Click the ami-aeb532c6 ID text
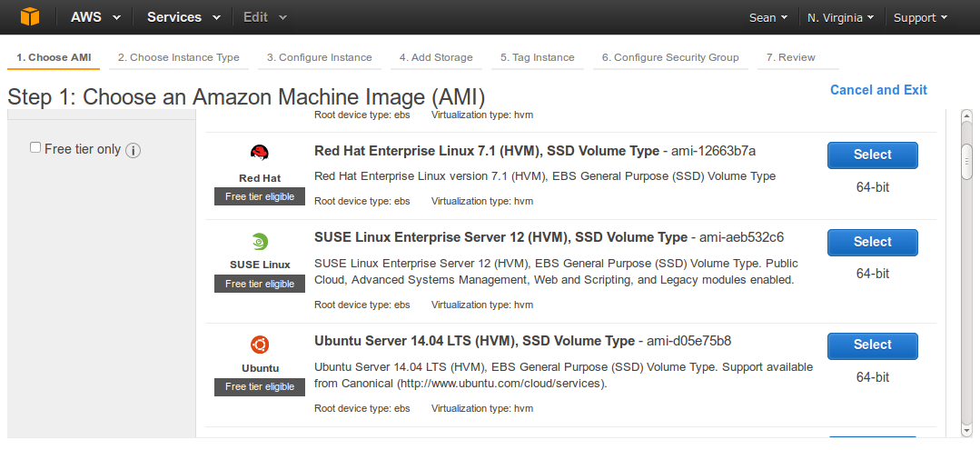Viewport: 980px width, 450px height. tap(741, 238)
